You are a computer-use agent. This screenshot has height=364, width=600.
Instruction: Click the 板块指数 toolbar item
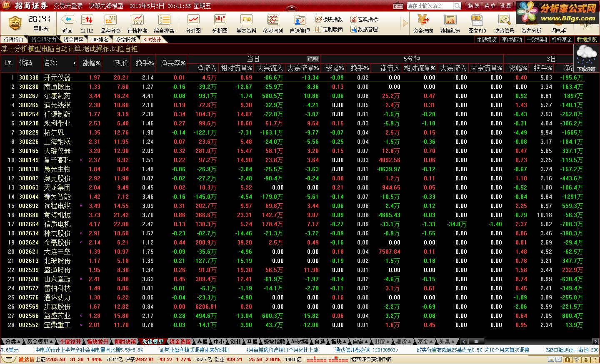329,19
